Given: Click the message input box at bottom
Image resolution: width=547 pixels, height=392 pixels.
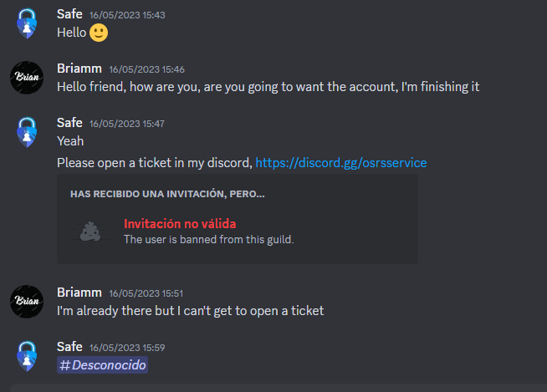Looking at the screenshot, I should pyautogui.click(x=279, y=388).
